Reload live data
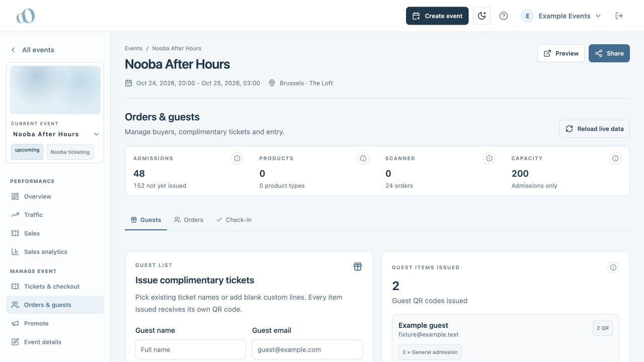Screen dimensions: 644x362 click(595, 129)
